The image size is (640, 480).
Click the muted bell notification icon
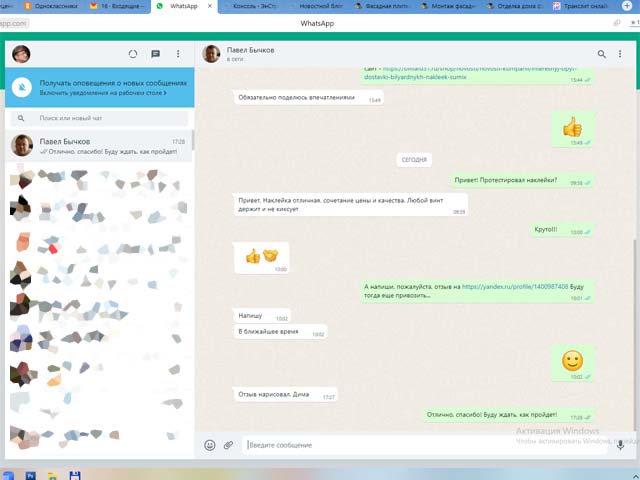[x=22, y=87]
